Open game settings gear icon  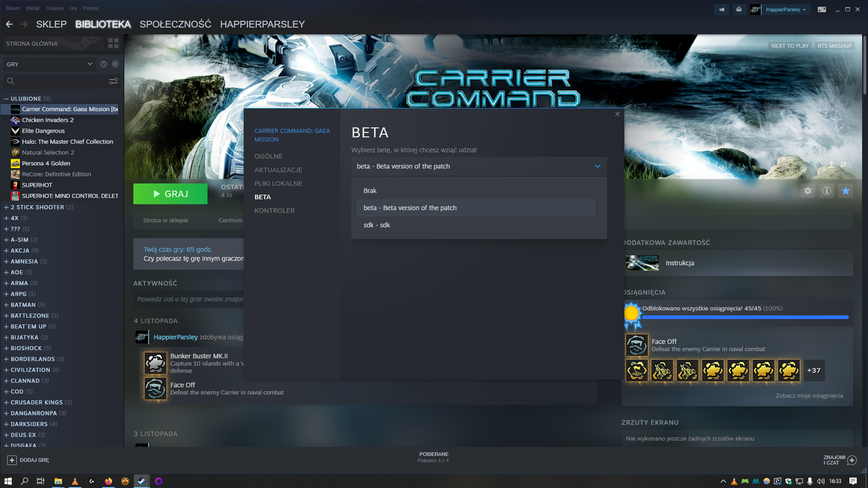pyautogui.click(x=807, y=191)
